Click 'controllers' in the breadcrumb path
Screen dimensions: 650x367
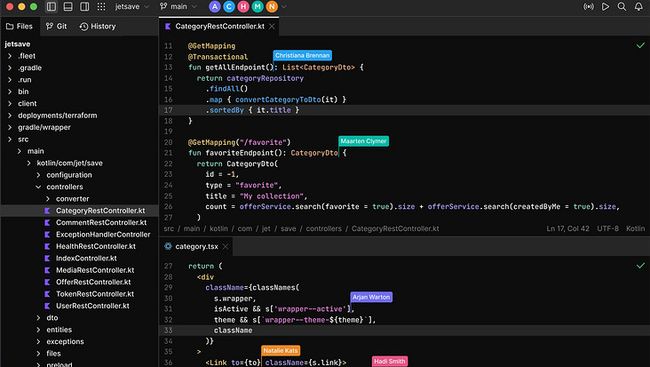(x=324, y=228)
